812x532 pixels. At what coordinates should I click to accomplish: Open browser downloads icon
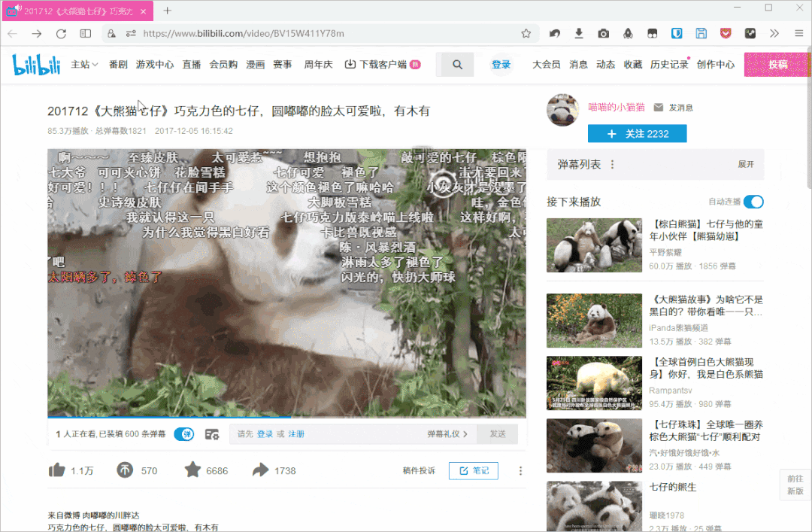point(579,34)
